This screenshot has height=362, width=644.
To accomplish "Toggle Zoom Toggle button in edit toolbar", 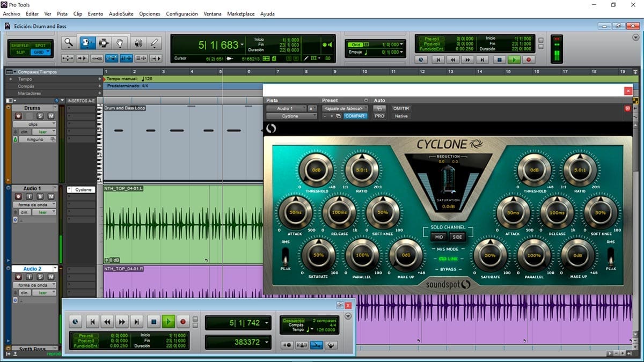I will [x=68, y=58].
